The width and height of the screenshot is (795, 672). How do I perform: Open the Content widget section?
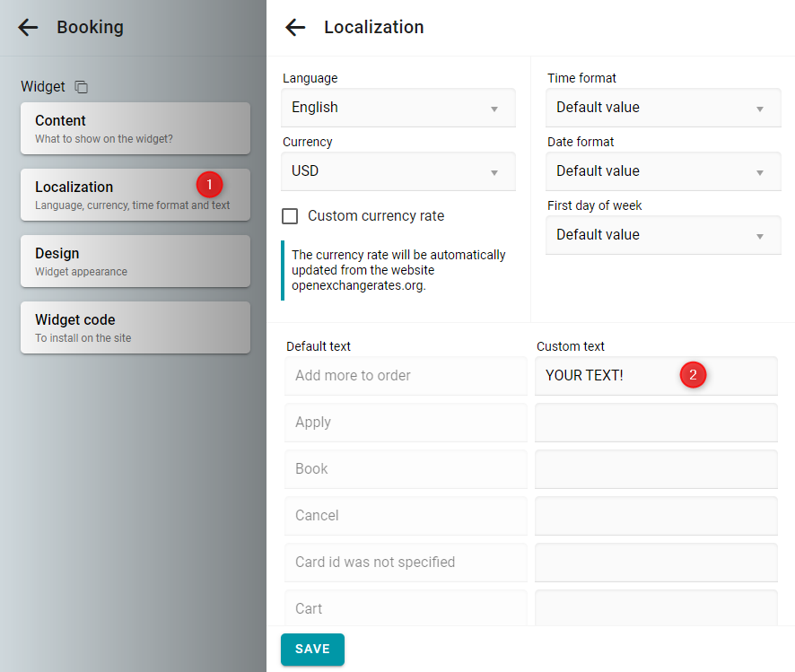(135, 128)
